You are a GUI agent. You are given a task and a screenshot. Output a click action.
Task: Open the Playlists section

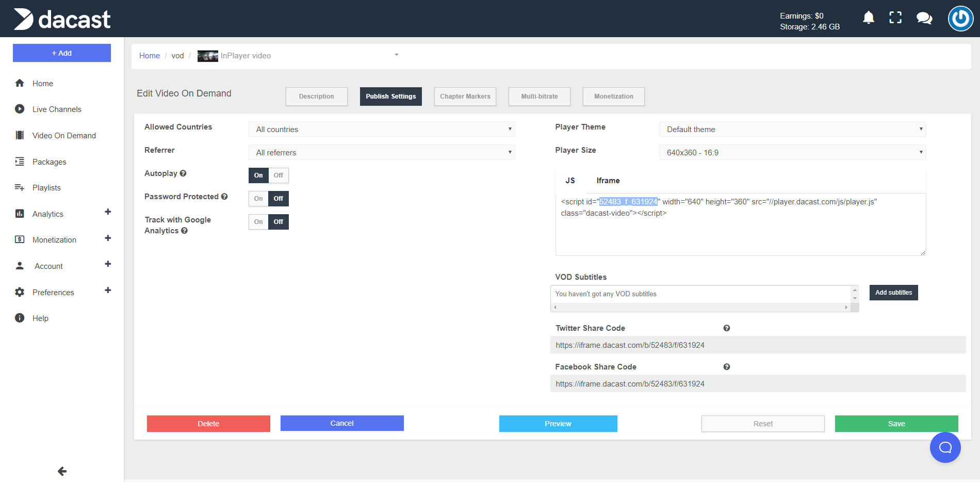[46, 187]
